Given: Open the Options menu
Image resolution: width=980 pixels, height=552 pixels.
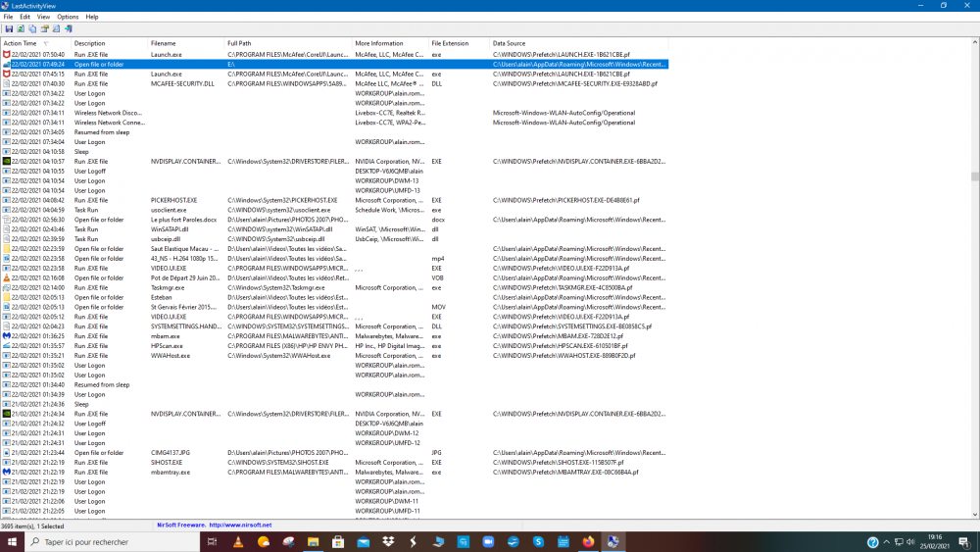Looking at the screenshot, I should 68,17.
